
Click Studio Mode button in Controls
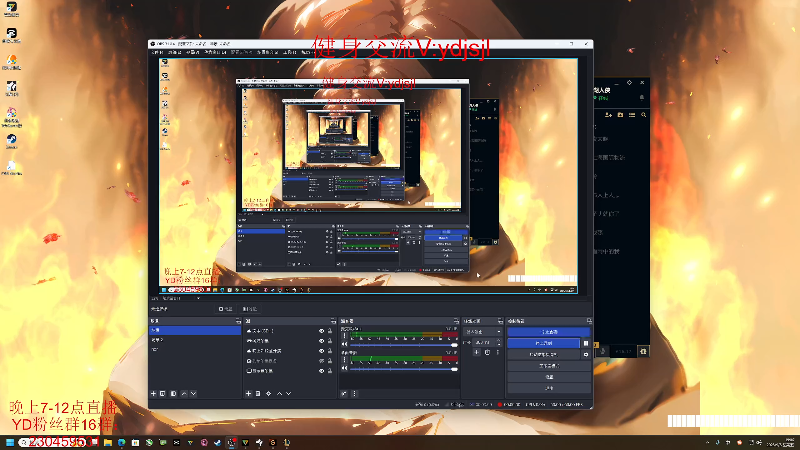click(x=549, y=365)
